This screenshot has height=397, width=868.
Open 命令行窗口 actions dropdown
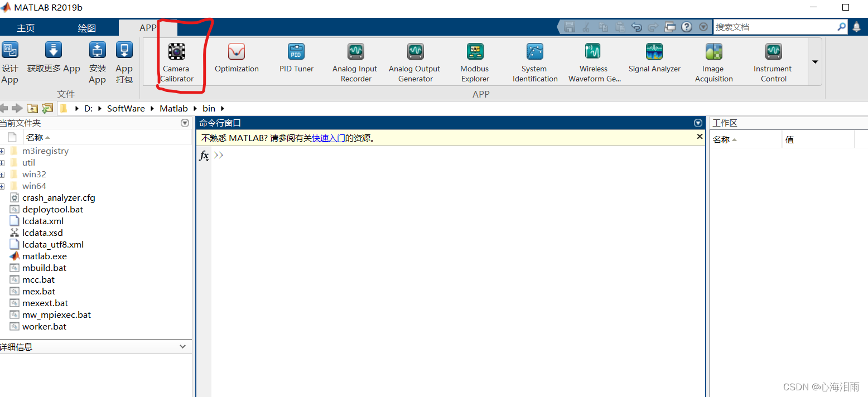tap(698, 123)
